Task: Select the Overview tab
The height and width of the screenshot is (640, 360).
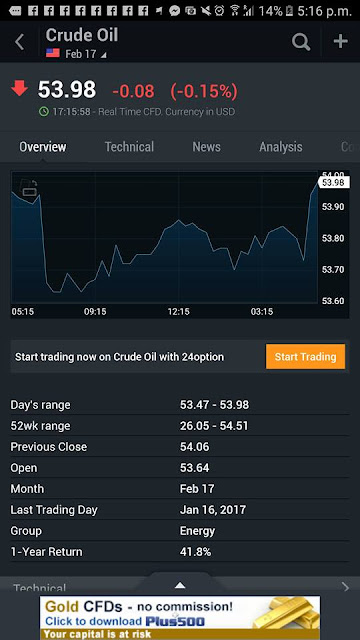Action: 43,147
